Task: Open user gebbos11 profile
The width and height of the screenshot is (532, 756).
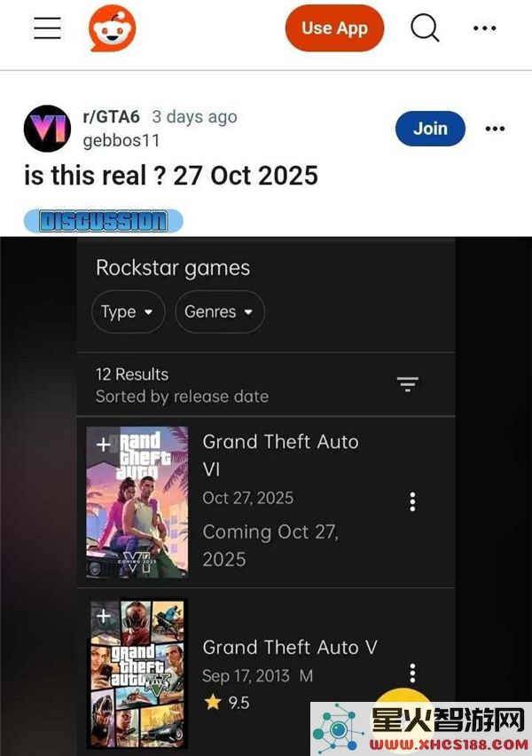Action: (121, 140)
